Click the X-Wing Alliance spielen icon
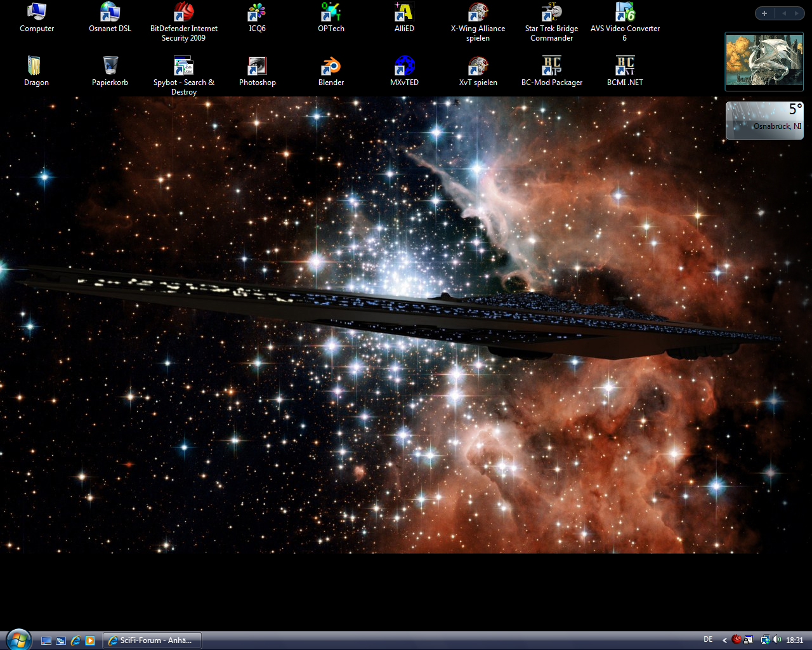Viewport: 812px width, 650px height. tap(478, 13)
